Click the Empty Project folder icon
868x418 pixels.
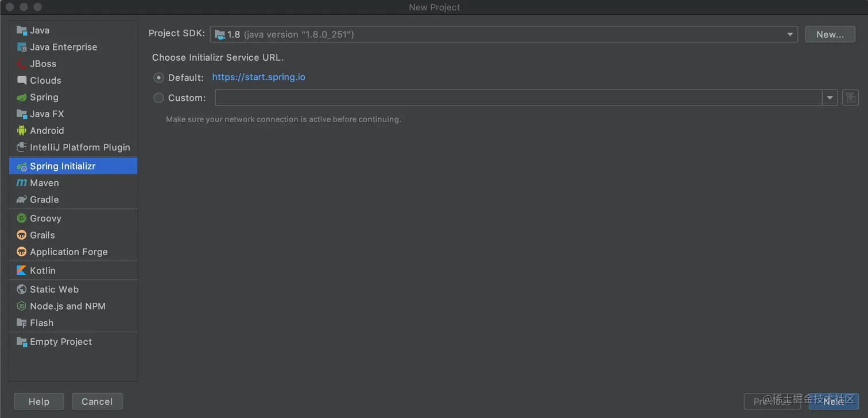(22, 341)
